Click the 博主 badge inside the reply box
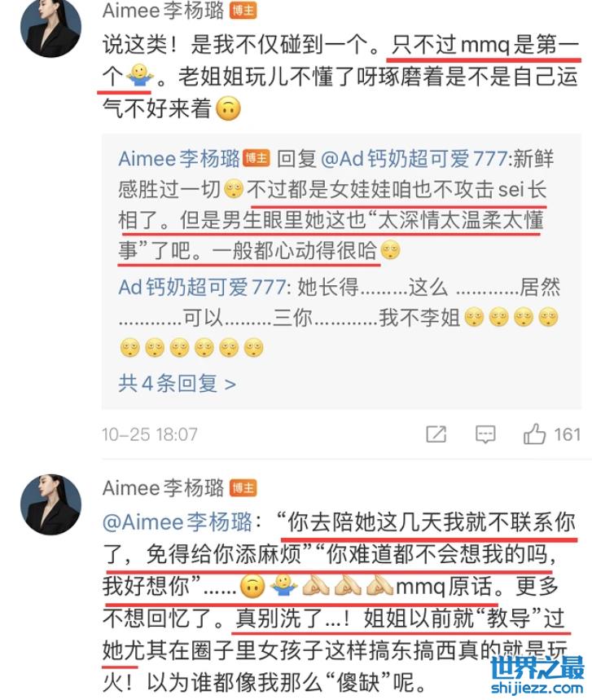 pos(257,158)
